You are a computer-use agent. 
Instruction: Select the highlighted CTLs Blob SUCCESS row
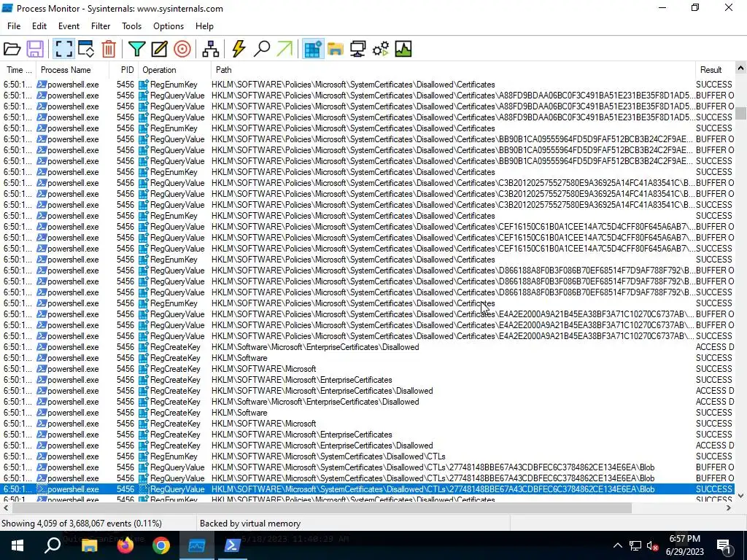tap(368, 489)
